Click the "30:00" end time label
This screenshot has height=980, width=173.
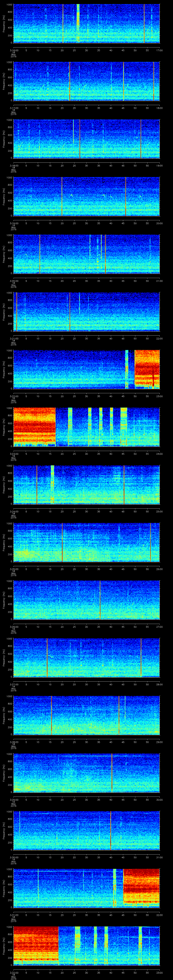159,799
